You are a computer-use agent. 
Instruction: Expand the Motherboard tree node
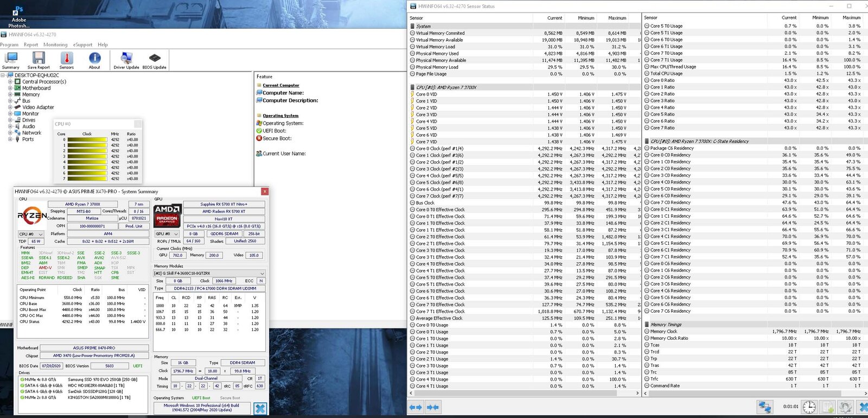click(10, 88)
